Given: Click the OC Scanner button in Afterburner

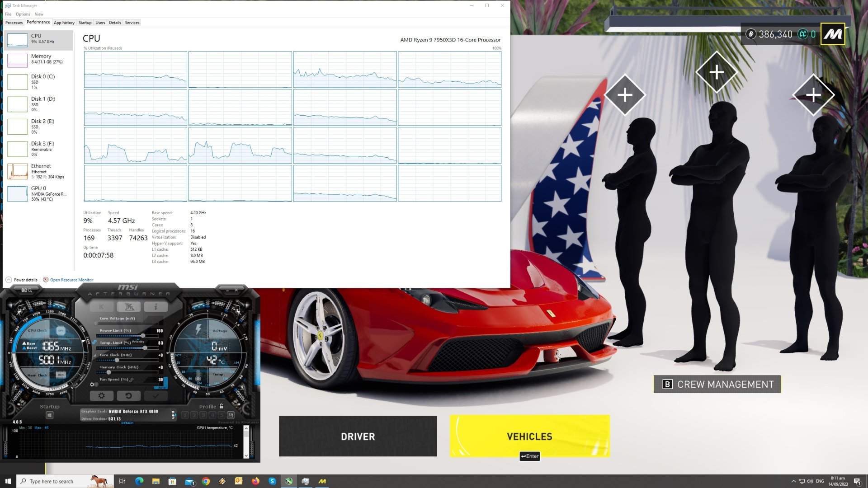Looking at the screenshot, I should click(x=27, y=290).
